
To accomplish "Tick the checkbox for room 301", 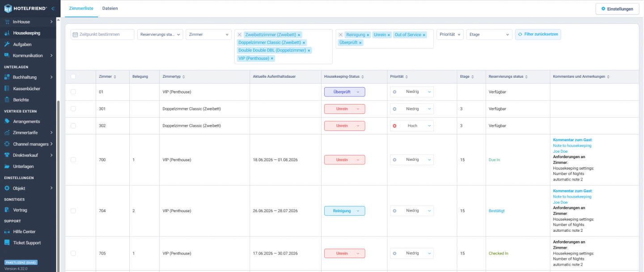I will click(73, 109).
